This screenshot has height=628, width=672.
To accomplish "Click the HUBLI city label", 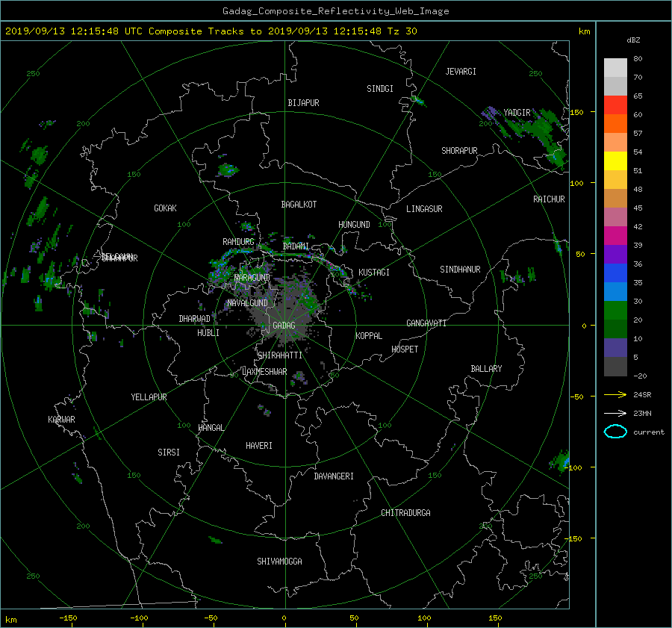I will (208, 333).
